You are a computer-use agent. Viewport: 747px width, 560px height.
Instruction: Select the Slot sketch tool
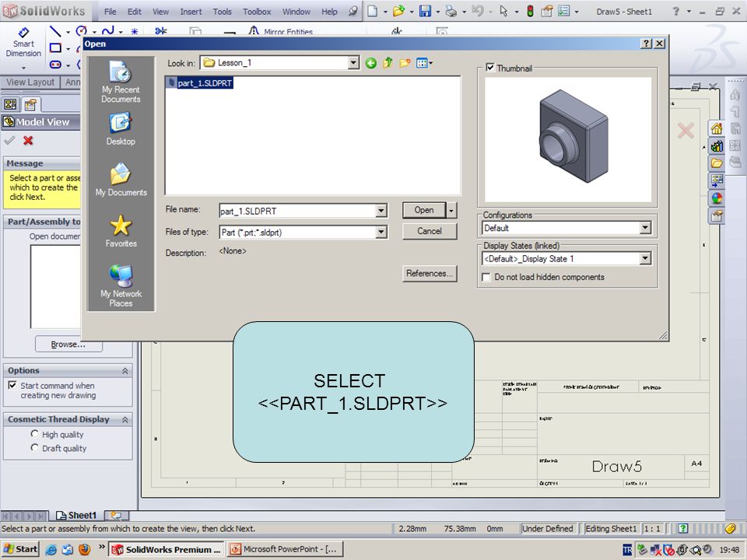(x=55, y=65)
